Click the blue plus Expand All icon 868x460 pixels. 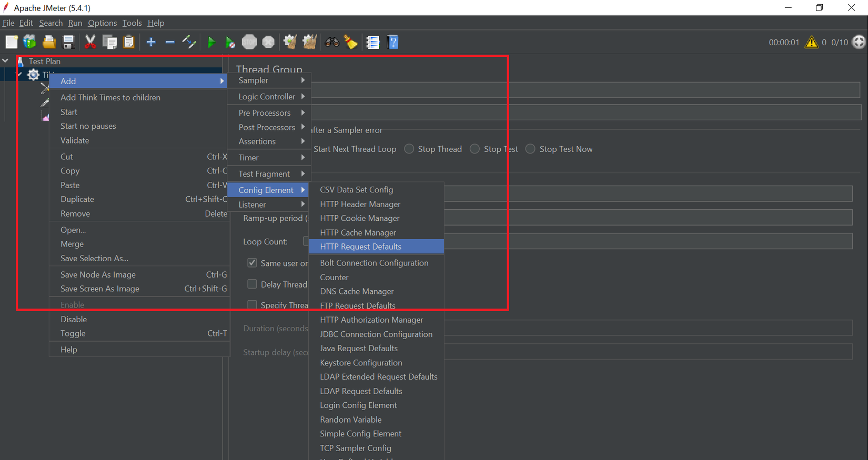pos(151,42)
